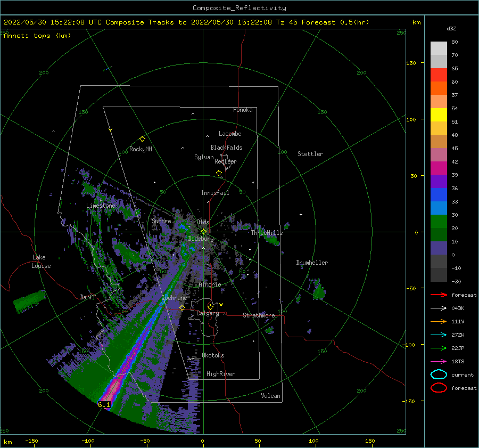
Task: Click the green radar echo near Lake Louise
Action: (x=30, y=301)
